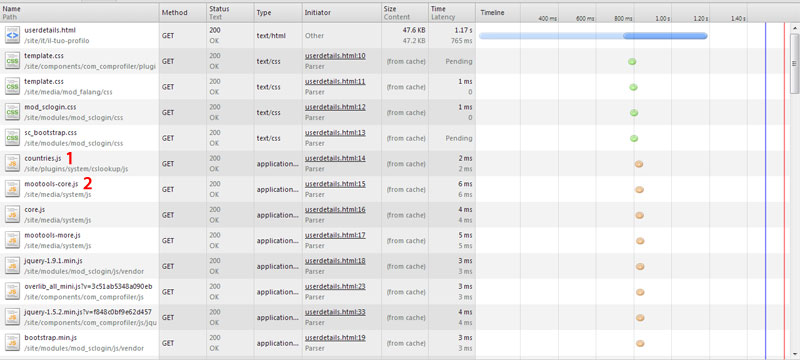Open initiator link userdetails.html:17
Image resolution: width=800 pixels, height=360 pixels.
pyautogui.click(x=335, y=235)
